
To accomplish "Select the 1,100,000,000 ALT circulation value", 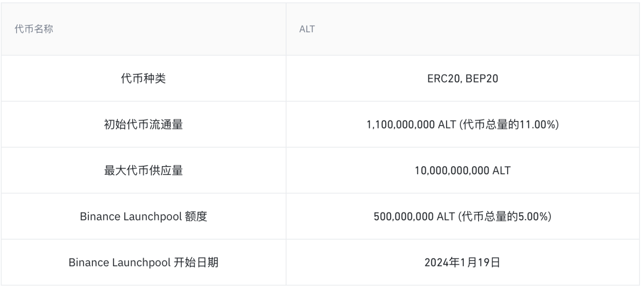I will pyautogui.click(x=462, y=125).
